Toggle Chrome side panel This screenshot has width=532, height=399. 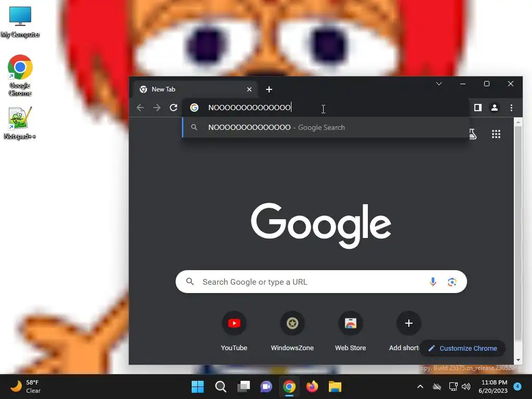click(478, 108)
